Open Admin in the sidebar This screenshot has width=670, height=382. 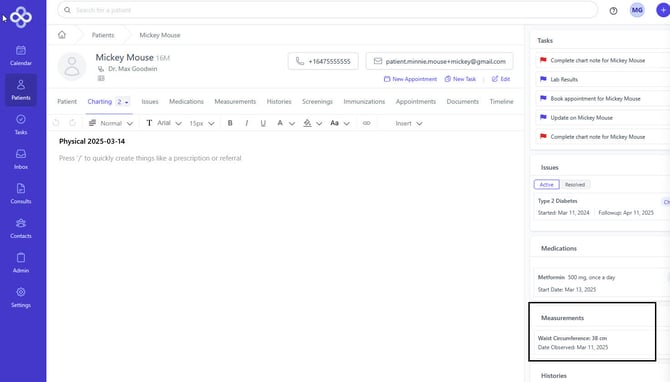tap(21, 263)
